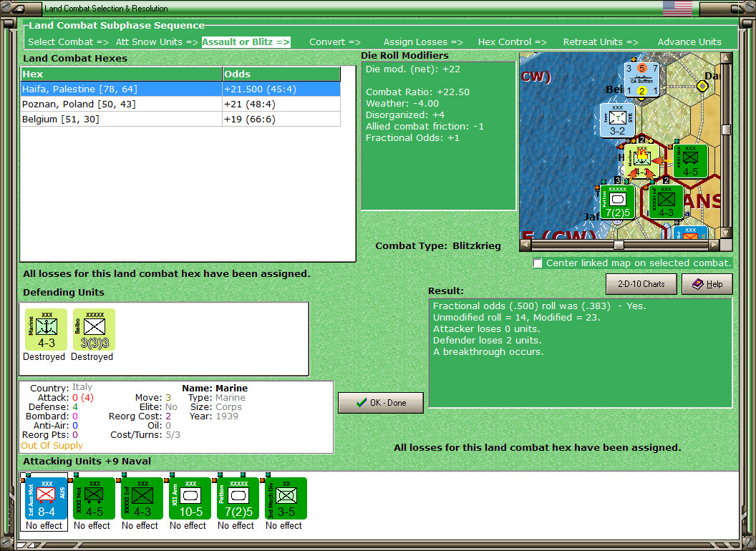Select the Balbo 3(3)3 defending unit counter
Viewport: 756px width, 551px height.
tap(94, 330)
